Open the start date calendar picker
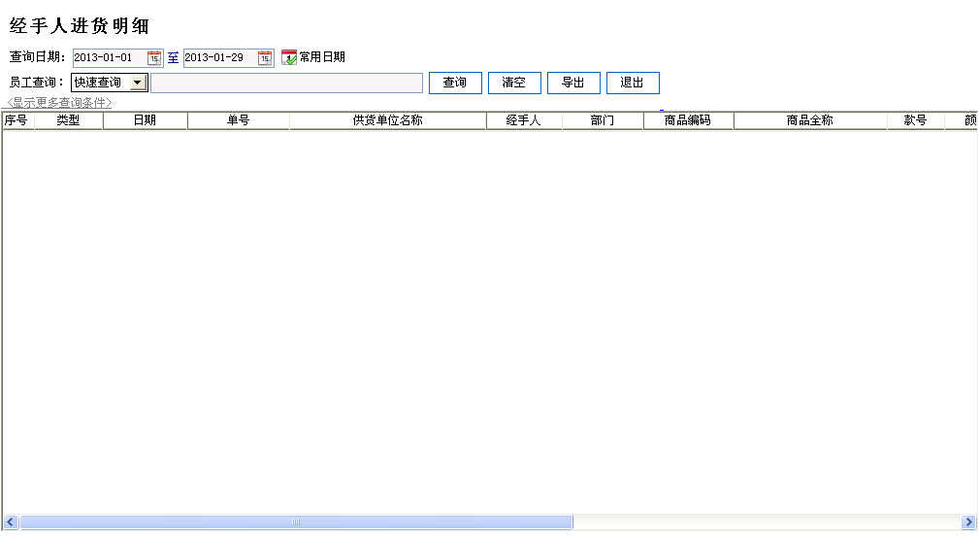980x537 pixels. tap(153, 58)
